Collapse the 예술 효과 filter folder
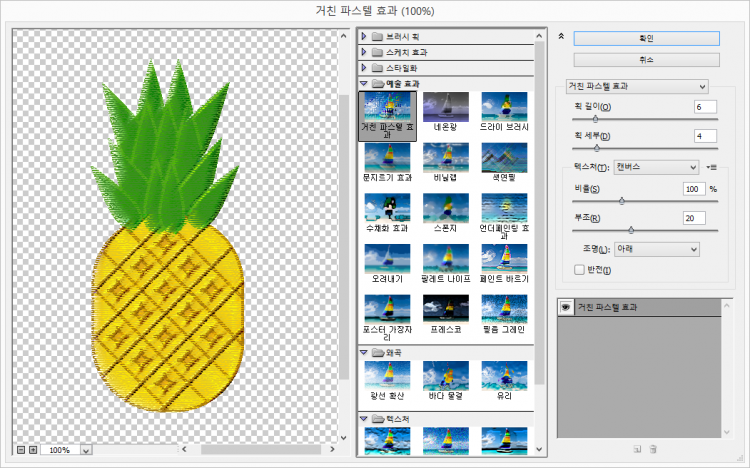Viewport: 750px width, 468px height. [x=365, y=83]
